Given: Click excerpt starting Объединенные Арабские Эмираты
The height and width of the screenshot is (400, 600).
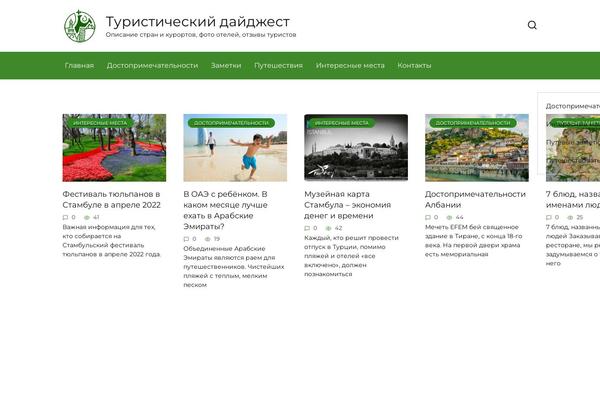Looking at the screenshot, I should click(x=234, y=267).
